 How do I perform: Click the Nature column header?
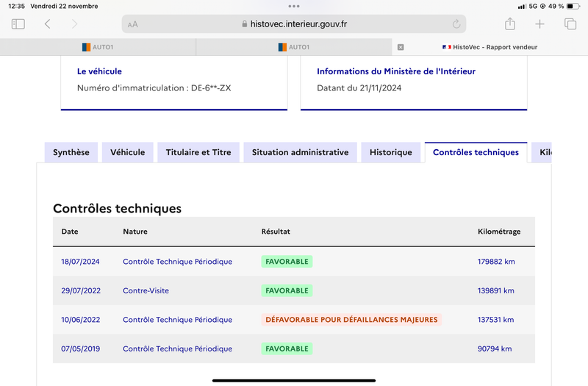coord(135,232)
